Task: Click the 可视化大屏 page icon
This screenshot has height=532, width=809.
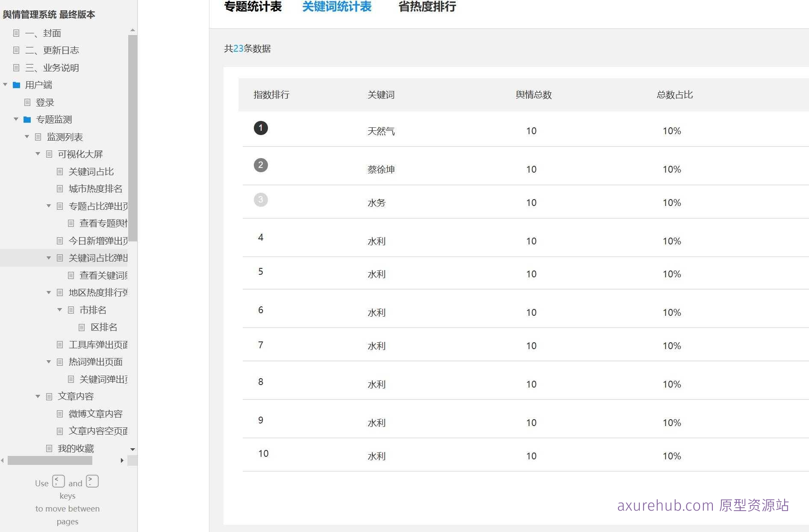Action: coord(49,154)
